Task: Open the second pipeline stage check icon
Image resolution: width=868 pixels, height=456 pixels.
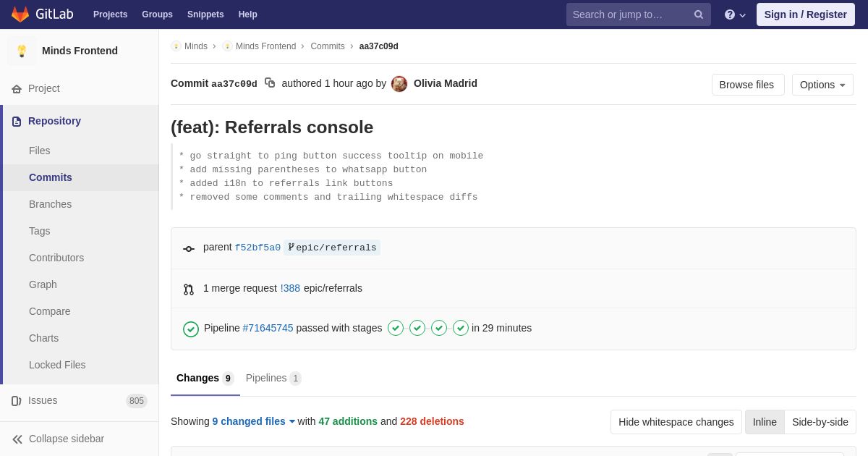Action: pyautogui.click(x=417, y=328)
